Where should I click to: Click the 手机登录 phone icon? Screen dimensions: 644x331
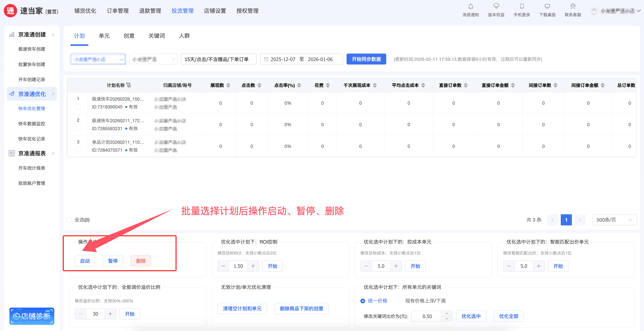(522, 7)
